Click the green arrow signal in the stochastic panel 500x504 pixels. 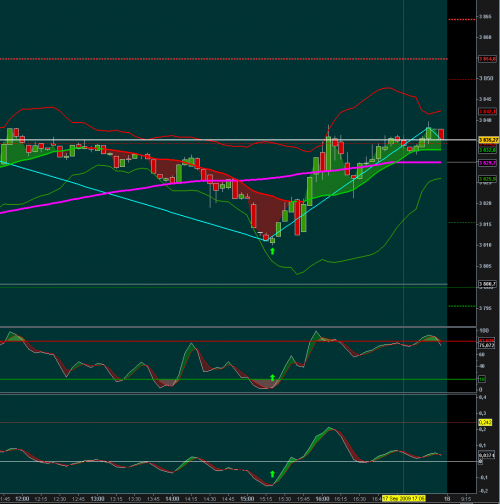click(272, 378)
